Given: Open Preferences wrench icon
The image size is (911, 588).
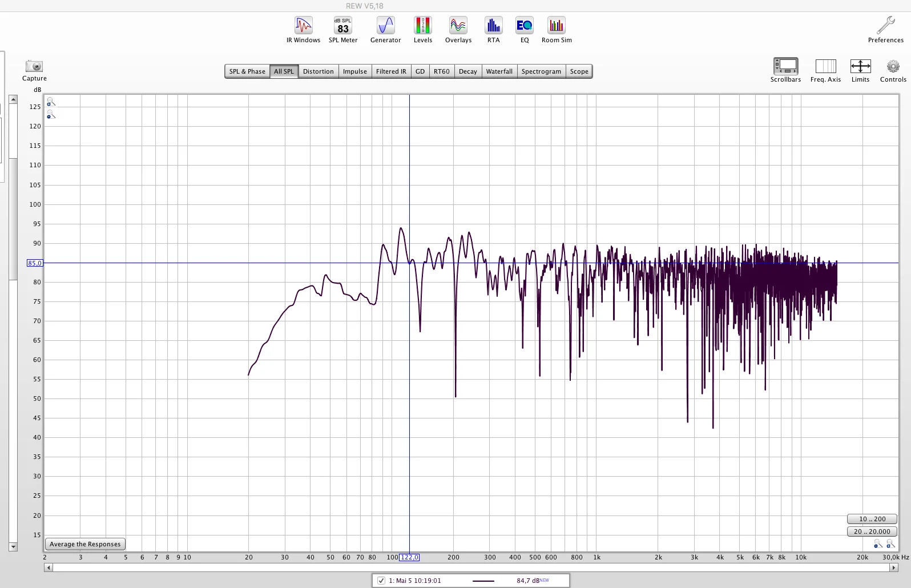Looking at the screenshot, I should point(886,30).
